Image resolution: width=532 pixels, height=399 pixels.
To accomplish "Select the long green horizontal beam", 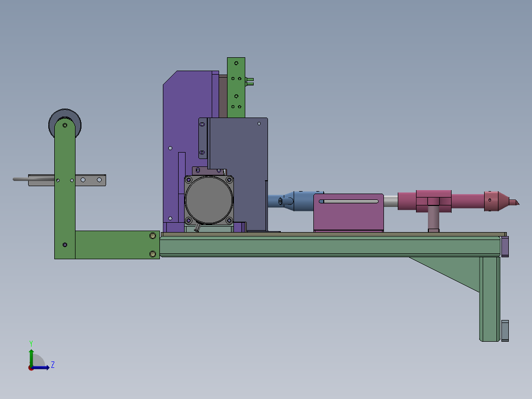I will pos(329,246).
